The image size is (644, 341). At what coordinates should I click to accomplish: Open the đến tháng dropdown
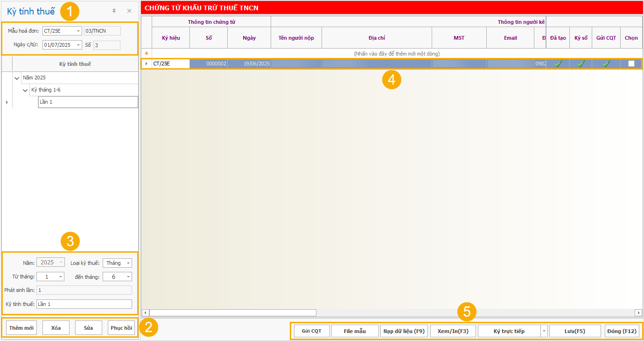pyautogui.click(x=129, y=277)
